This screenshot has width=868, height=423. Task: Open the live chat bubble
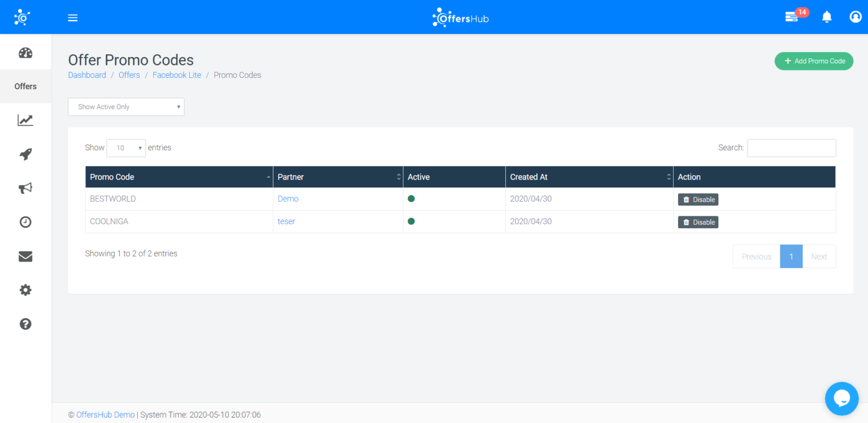(x=841, y=399)
